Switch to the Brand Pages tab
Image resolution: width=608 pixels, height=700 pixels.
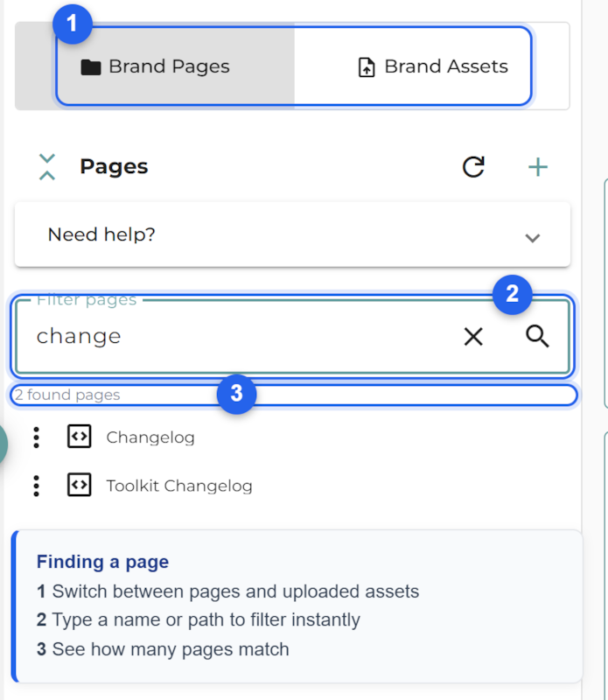point(155,66)
